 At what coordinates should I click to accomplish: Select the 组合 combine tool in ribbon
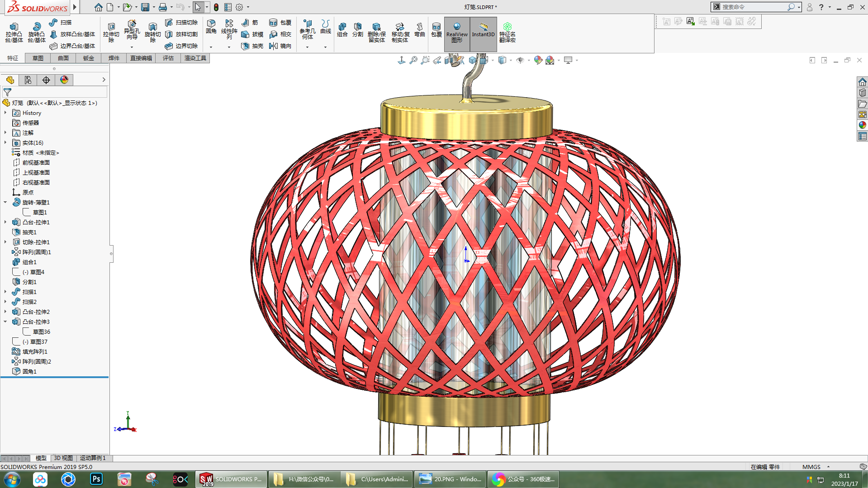pos(342,30)
